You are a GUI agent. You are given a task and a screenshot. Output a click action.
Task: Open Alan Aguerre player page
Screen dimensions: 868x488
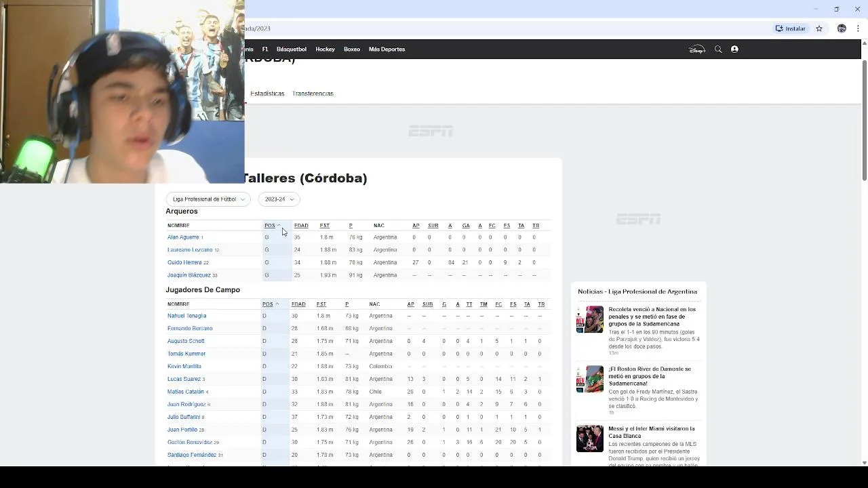[183, 237]
